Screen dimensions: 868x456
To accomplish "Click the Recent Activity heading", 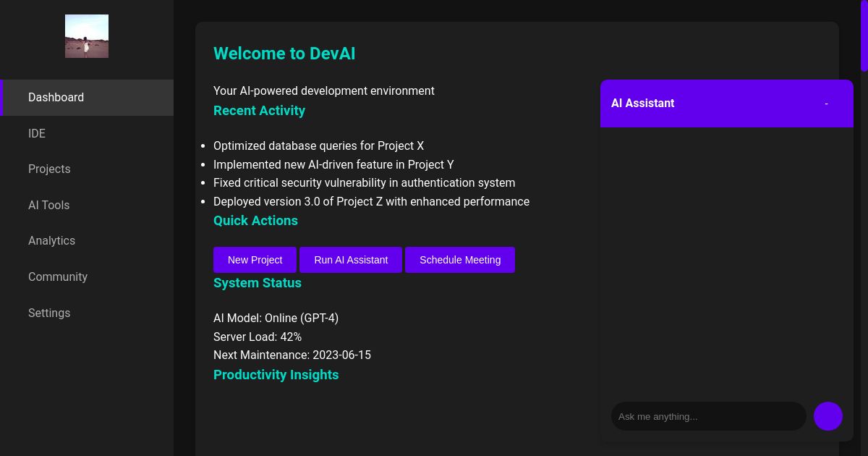I will 259,111.
